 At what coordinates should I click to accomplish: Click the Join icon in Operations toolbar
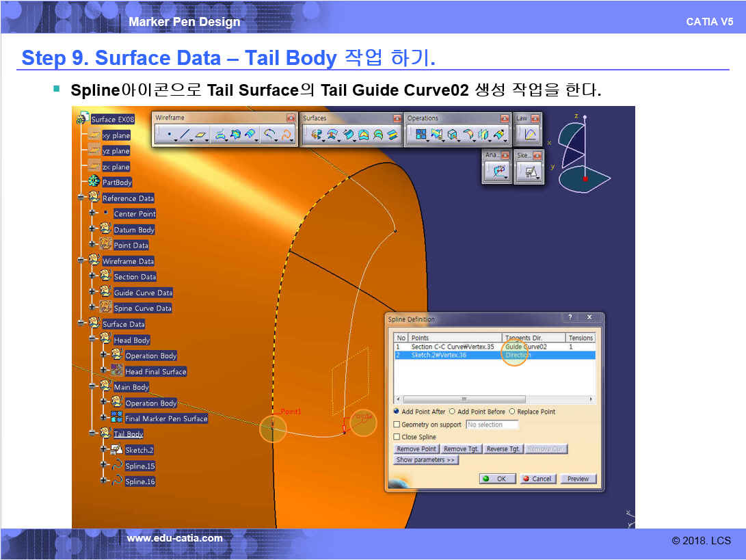coord(422,135)
